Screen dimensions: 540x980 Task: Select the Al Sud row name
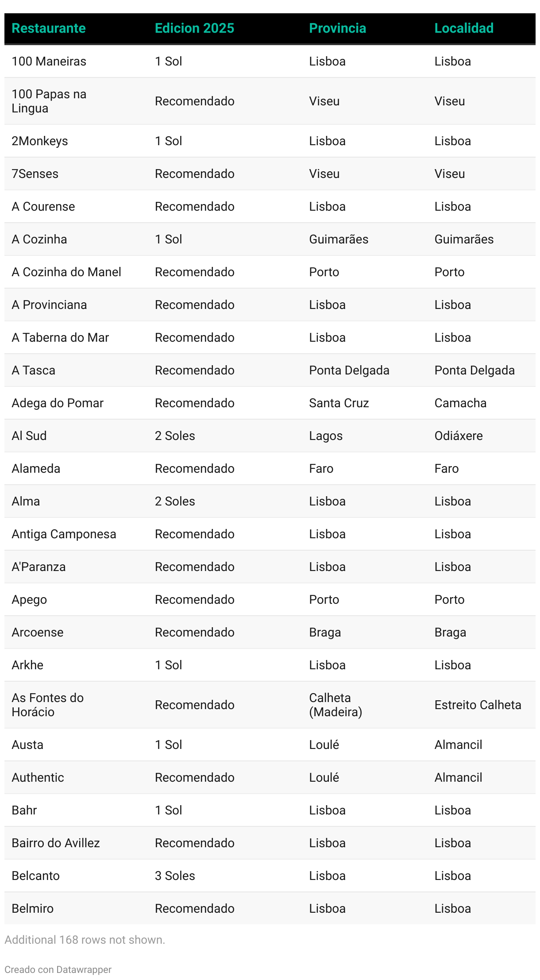(29, 436)
